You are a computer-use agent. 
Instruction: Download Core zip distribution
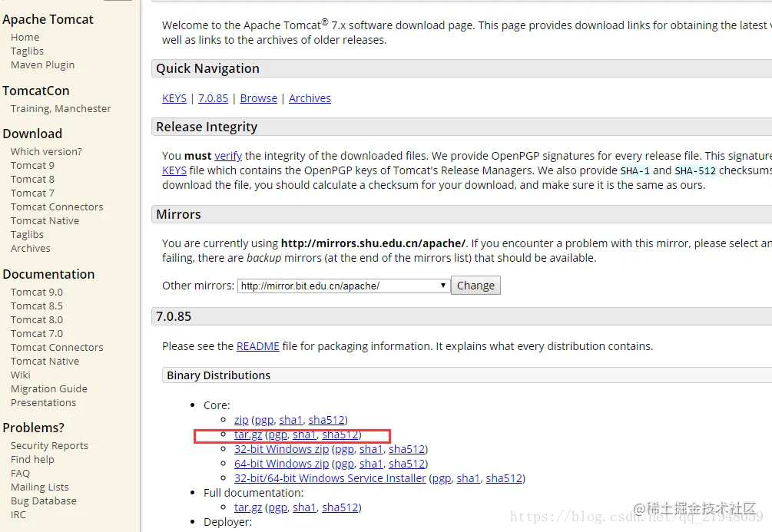(241, 420)
